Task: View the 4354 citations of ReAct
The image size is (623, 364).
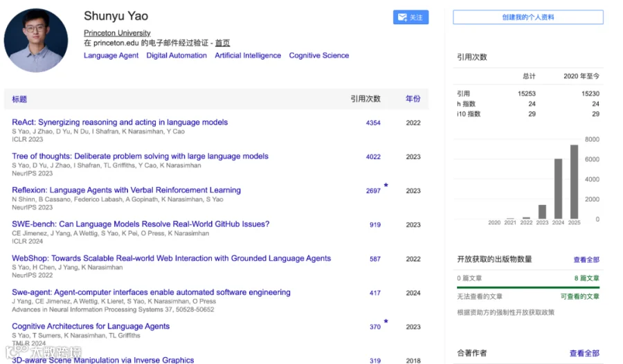Action: 373,122
